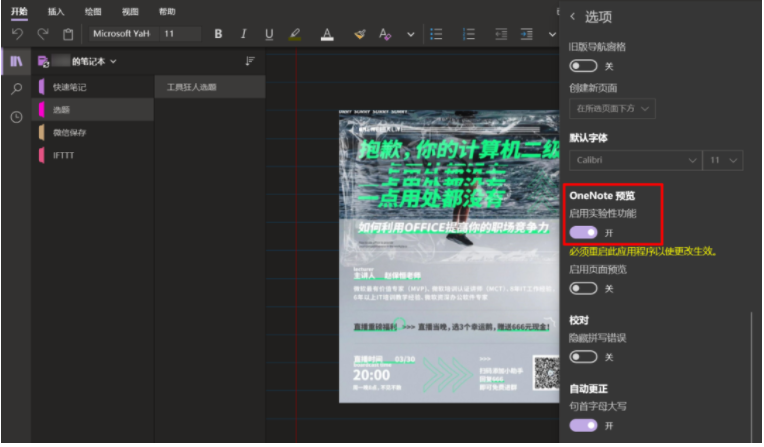Toggle the 隐藏拼写错误 switch
Screen dimensions: 764x447
point(583,357)
